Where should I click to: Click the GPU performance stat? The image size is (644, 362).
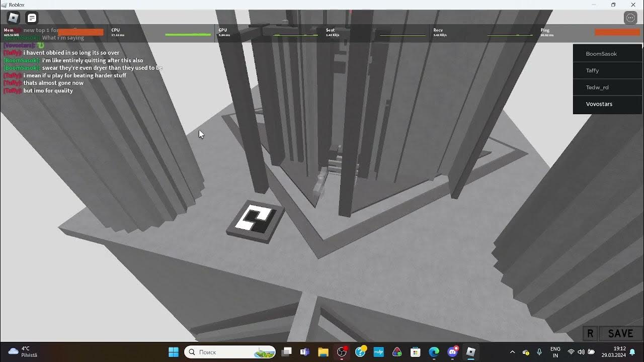(x=268, y=32)
